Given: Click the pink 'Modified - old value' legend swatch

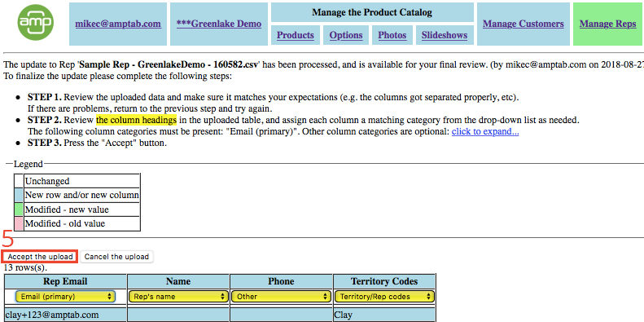Looking at the screenshot, I should pyautogui.click(x=19, y=223).
